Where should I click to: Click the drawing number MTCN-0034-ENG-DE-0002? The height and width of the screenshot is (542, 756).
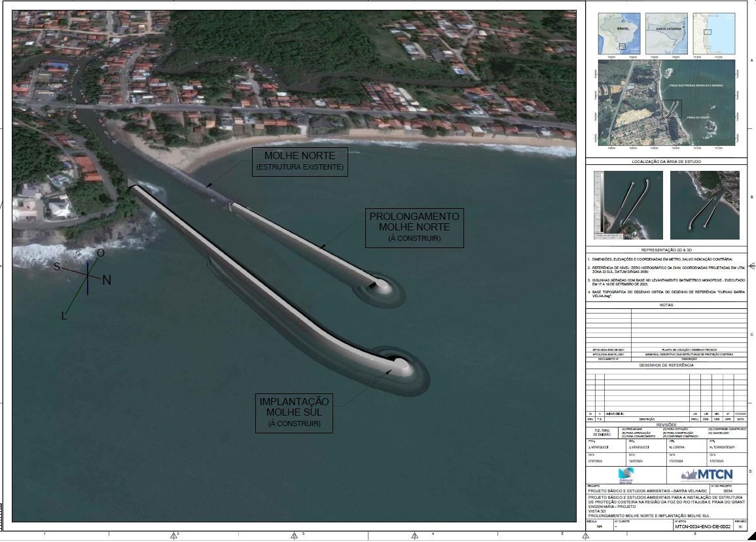point(702,526)
